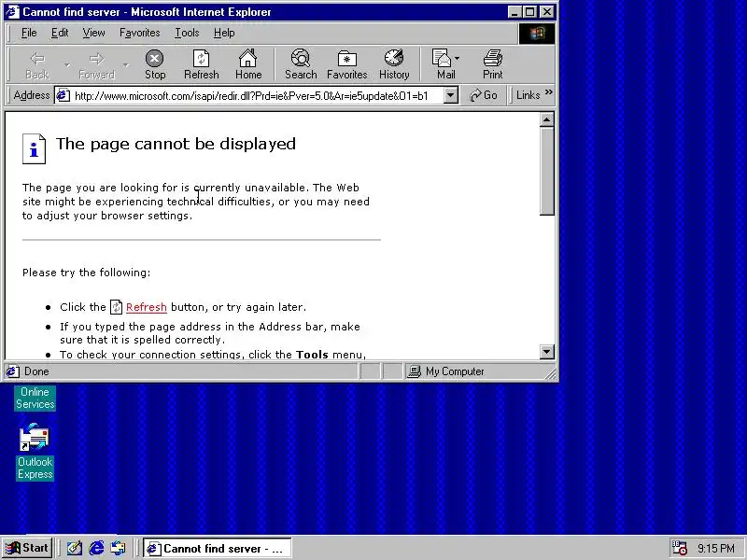Stop loading the page
This screenshot has height=560, width=747.
155,64
